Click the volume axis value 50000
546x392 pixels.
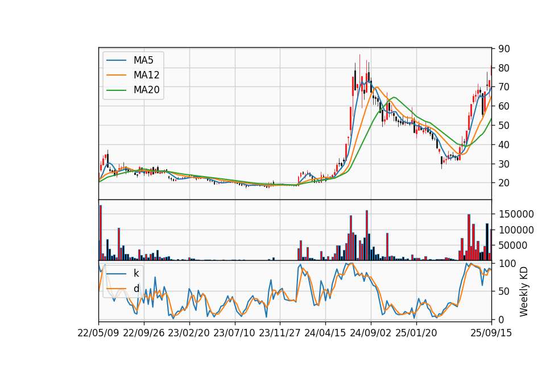click(513, 245)
